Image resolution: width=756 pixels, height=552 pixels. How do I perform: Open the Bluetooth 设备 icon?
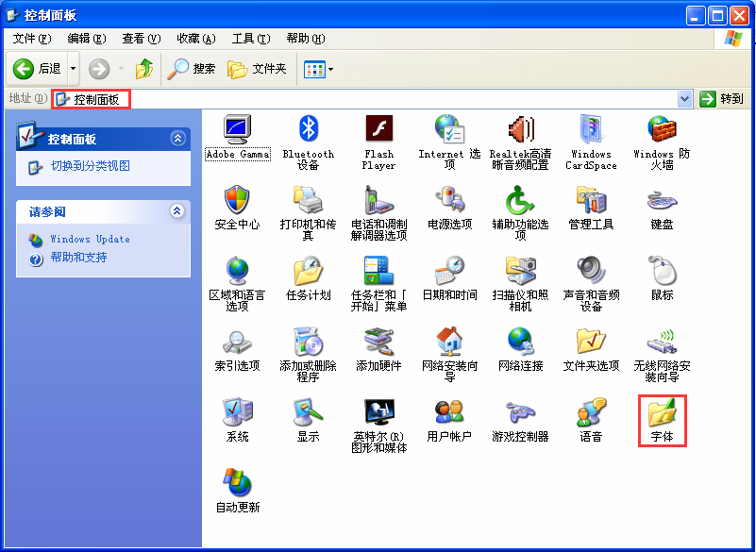(x=308, y=129)
